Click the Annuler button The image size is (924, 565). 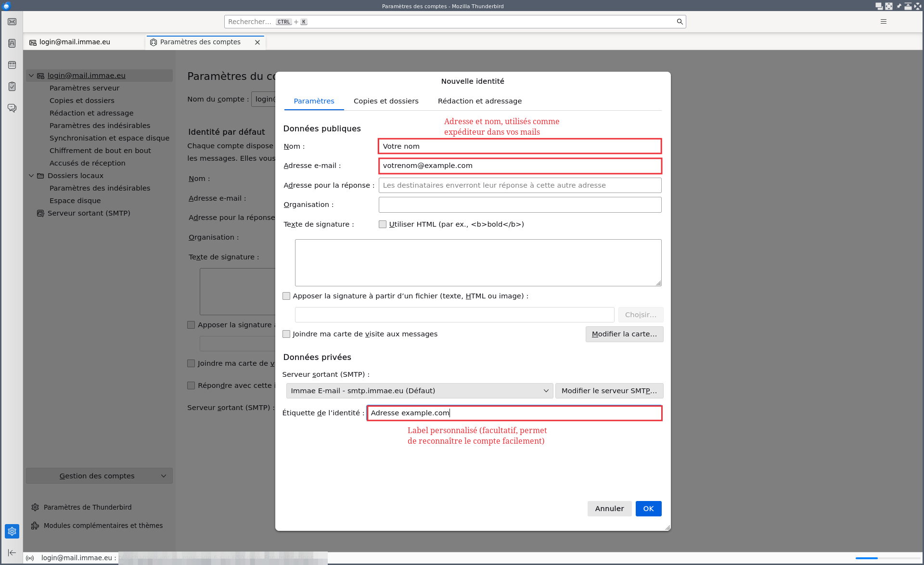609,509
